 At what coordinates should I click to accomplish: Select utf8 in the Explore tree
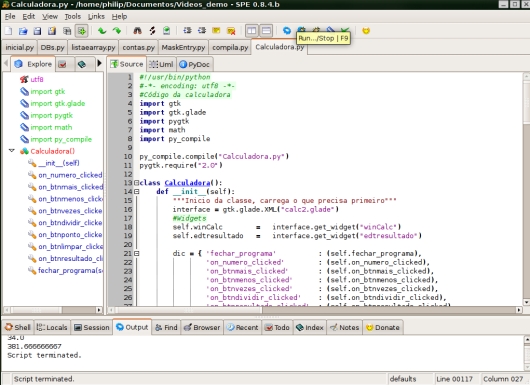(x=37, y=79)
